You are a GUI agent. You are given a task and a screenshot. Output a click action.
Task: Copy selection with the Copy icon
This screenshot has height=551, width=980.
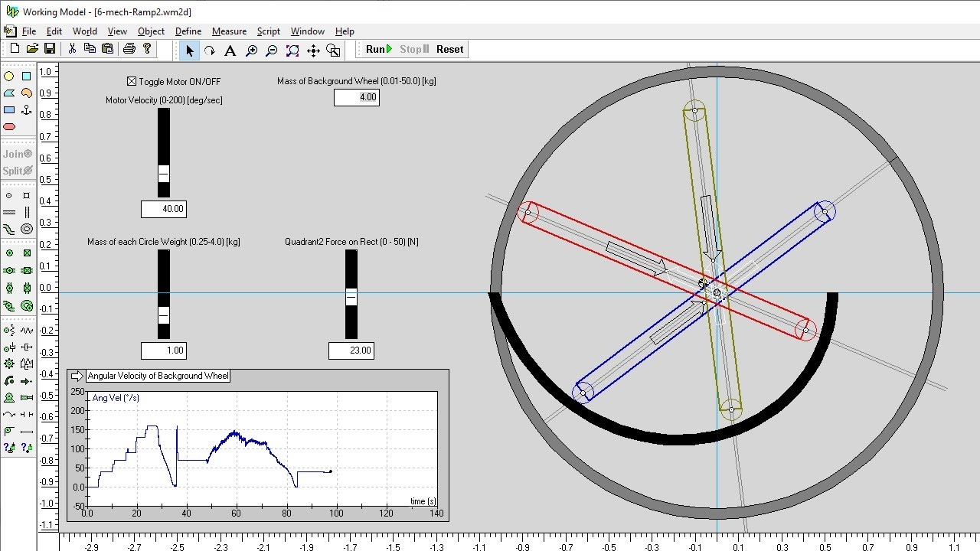tap(90, 49)
